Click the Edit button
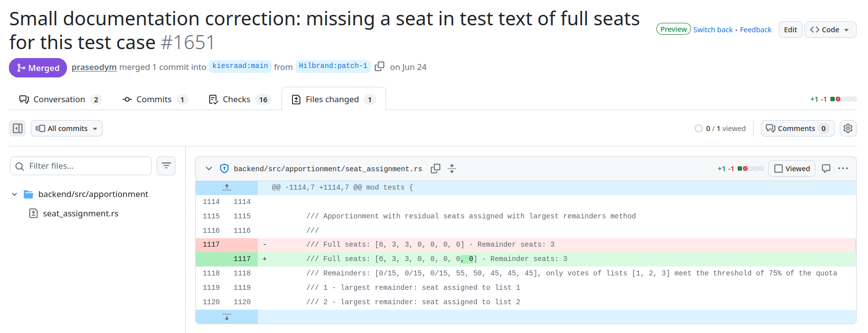This screenshot has height=333, width=868. pyautogui.click(x=790, y=29)
